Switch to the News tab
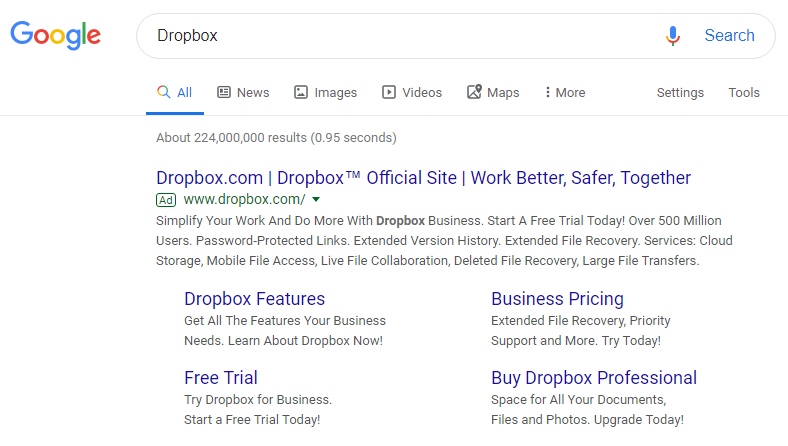 tap(243, 93)
